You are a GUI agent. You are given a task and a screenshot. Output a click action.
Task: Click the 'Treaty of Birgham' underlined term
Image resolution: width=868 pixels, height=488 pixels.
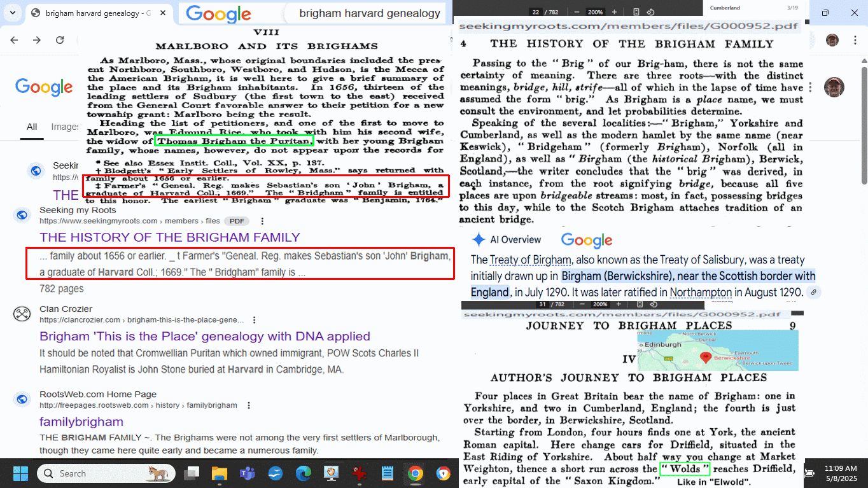point(530,260)
